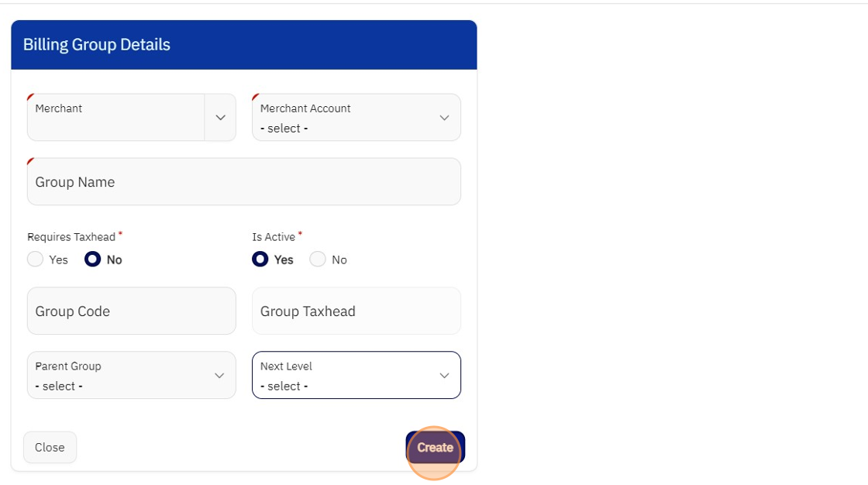The image size is (868, 485).
Task: Open the Next Level select box
Action: point(345,376)
